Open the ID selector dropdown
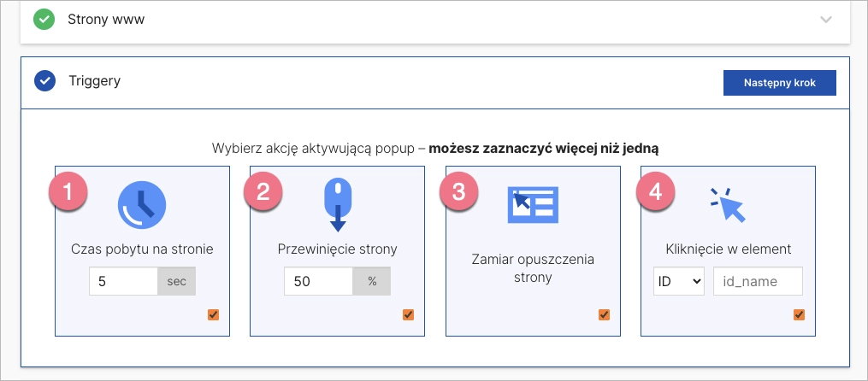This screenshot has height=381, width=868. pyautogui.click(x=679, y=281)
